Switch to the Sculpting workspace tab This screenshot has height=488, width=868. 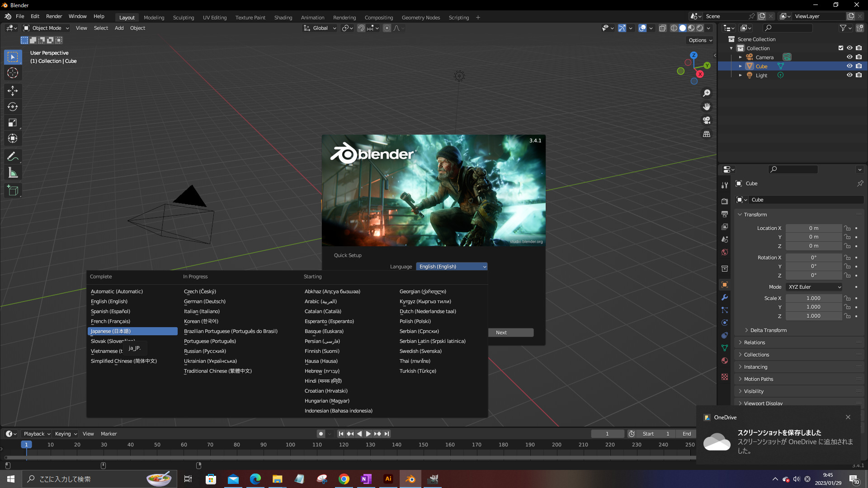tap(183, 18)
